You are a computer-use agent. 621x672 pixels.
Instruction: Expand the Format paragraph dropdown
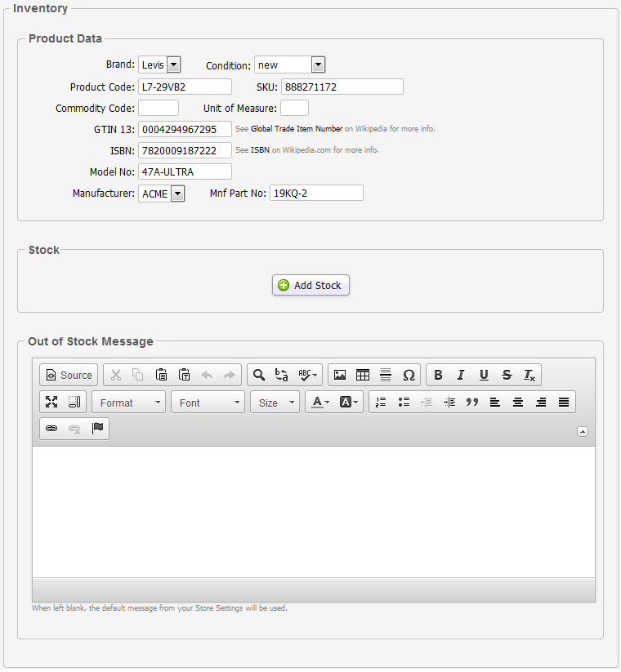pyautogui.click(x=128, y=403)
